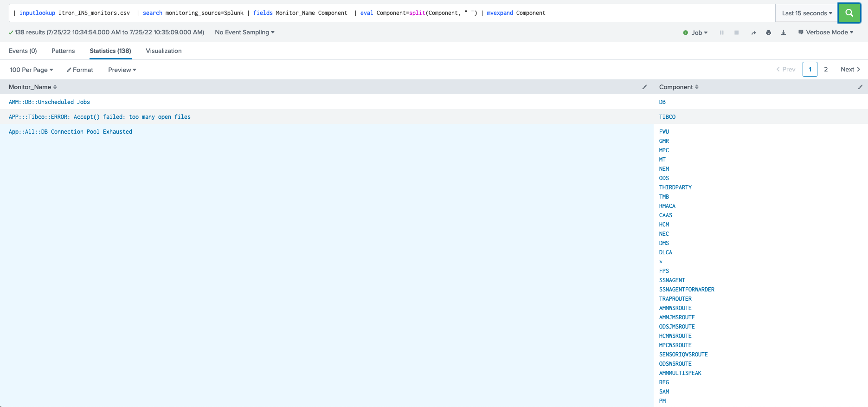Open the Last 15 seconds time range picker

[807, 13]
